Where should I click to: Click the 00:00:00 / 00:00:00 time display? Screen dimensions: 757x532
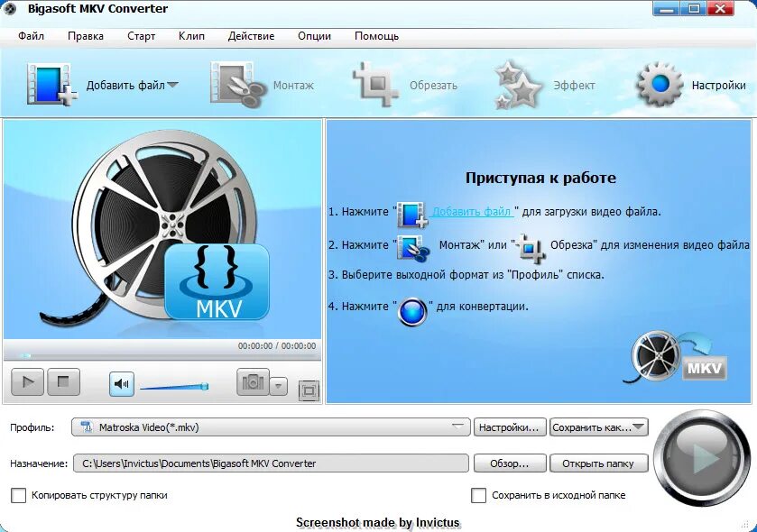277,346
